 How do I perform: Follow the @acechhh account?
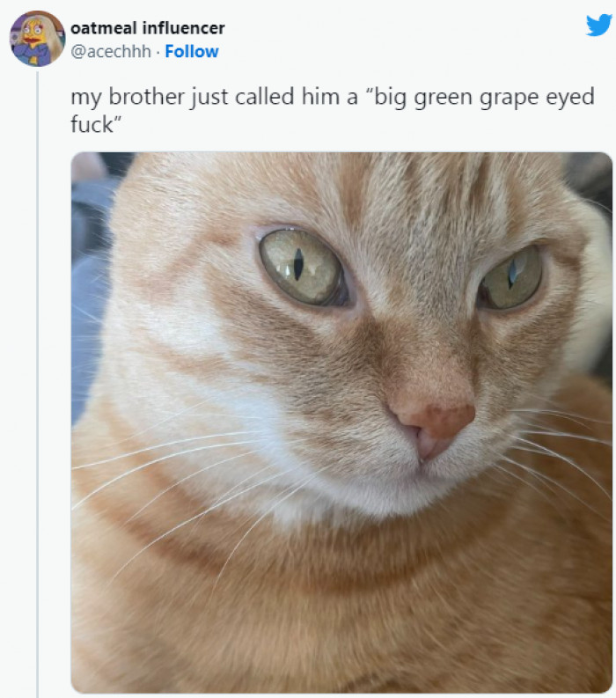point(192,51)
